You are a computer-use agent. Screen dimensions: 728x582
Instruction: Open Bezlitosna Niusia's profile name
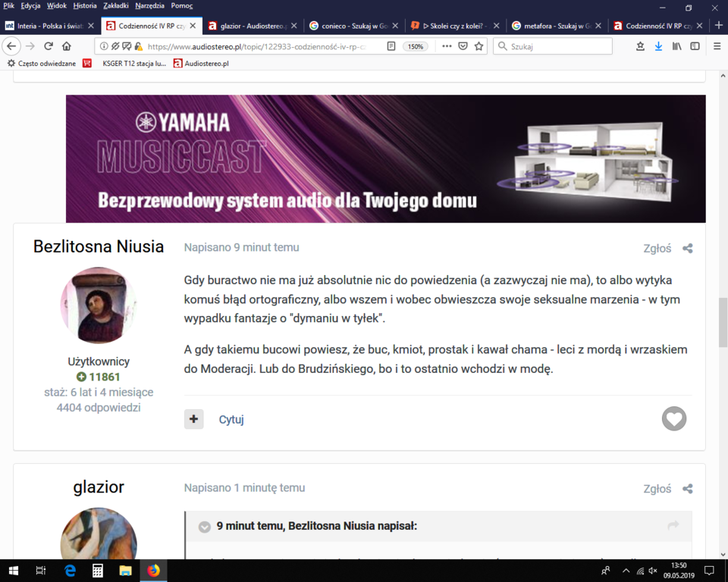click(99, 246)
